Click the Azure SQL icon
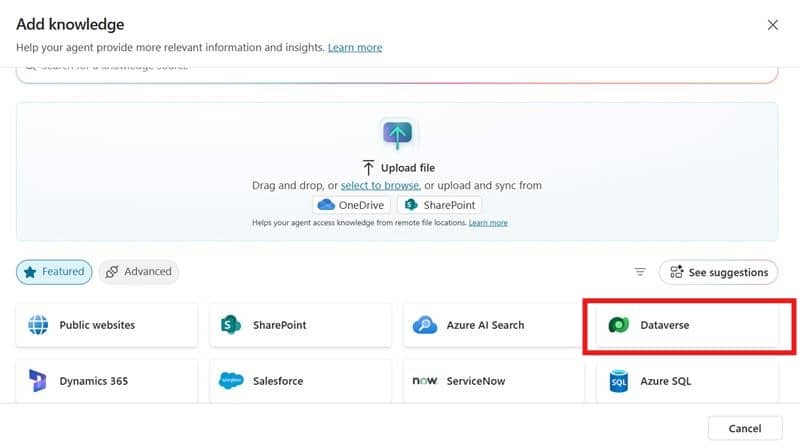This screenshot has width=800, height=448. tap(618, 381)
